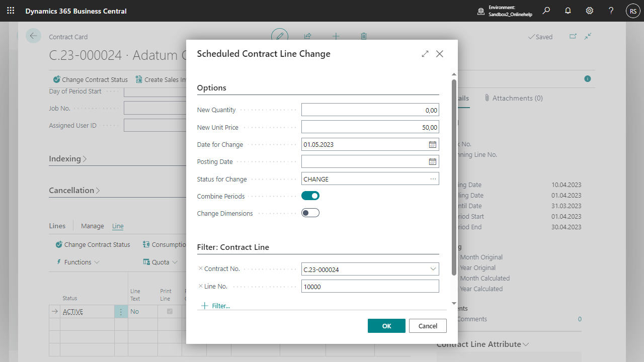The height and width of the screenshot is (362, 644).
Task: Click the search magnifier icon
Action: click(546, 11)
